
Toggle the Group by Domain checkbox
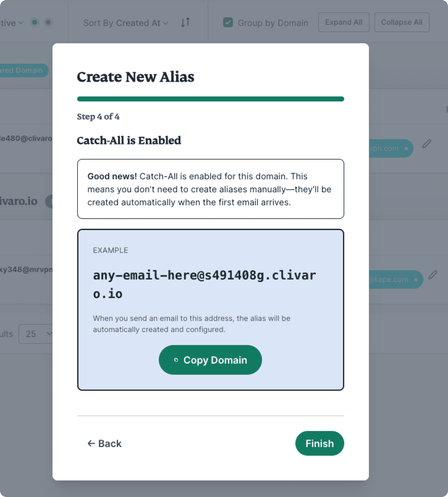[228, 22]
